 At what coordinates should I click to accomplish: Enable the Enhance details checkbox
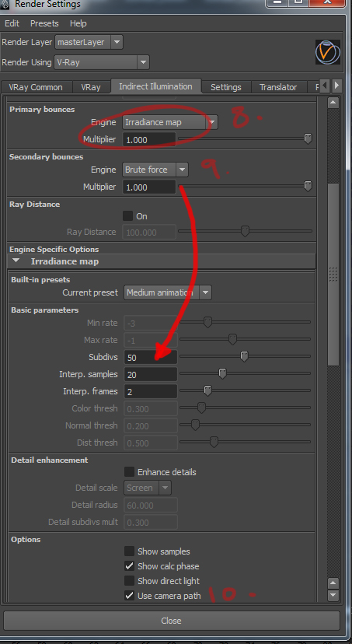pos(129,471)
